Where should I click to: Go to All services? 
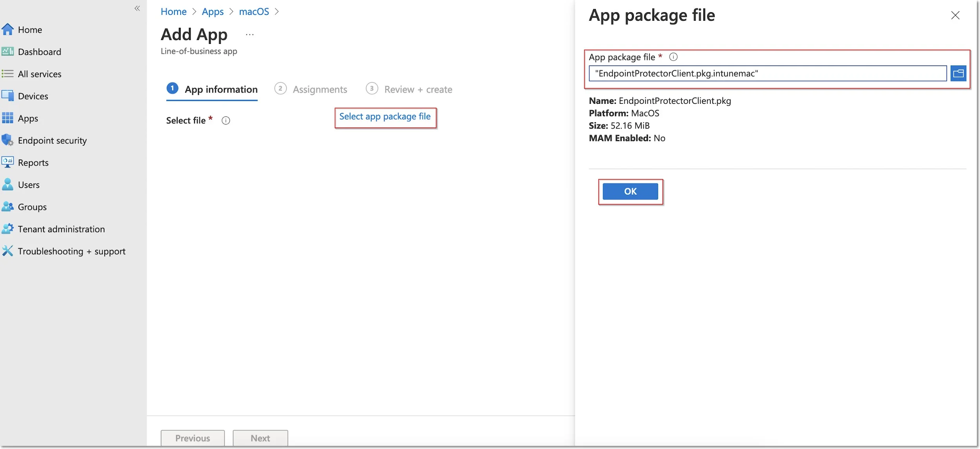click(x=40, y=74)
